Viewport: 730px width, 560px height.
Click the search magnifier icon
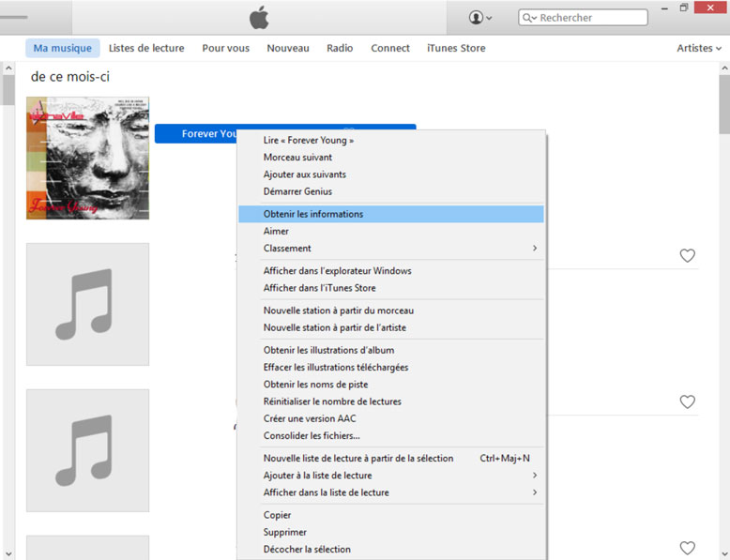pos(529,18)
